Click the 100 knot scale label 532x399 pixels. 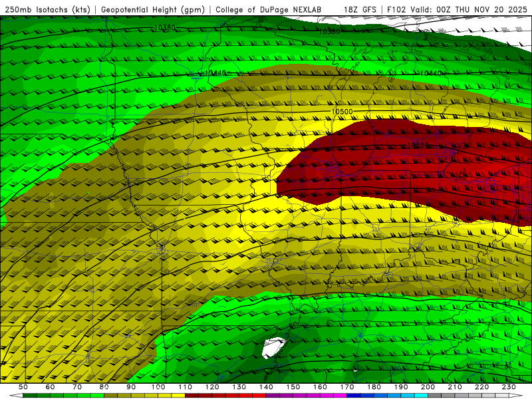tap(158, 387)
